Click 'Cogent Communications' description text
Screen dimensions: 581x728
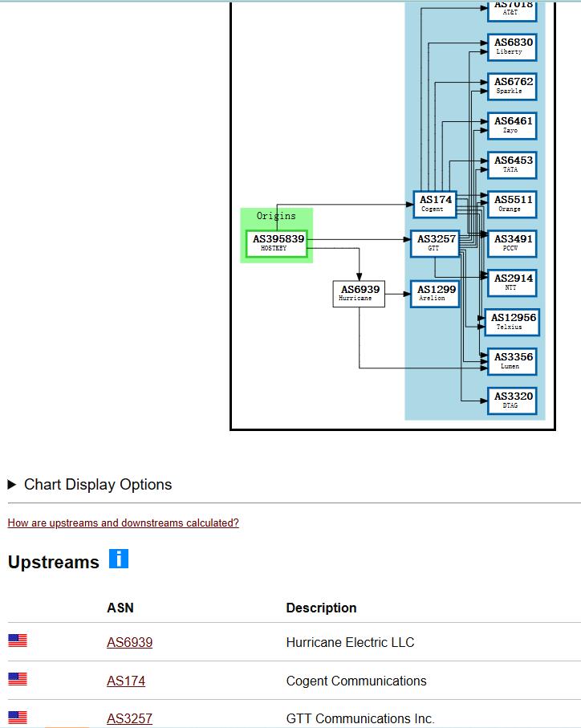(x=356, y=681)
